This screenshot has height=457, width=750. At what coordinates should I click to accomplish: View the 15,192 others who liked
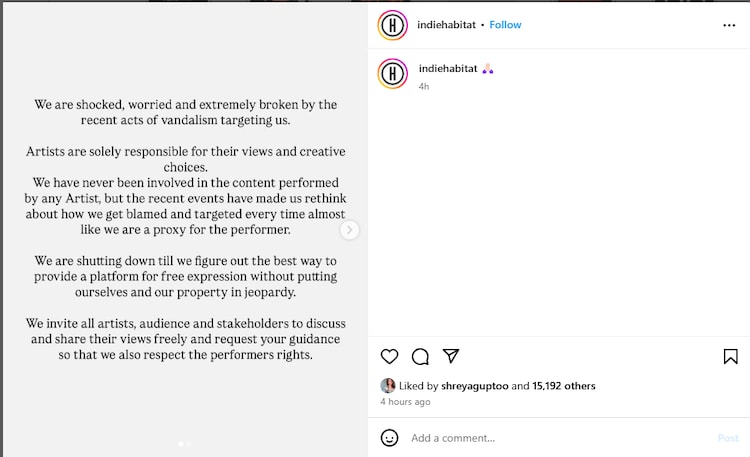coord(564,385)
